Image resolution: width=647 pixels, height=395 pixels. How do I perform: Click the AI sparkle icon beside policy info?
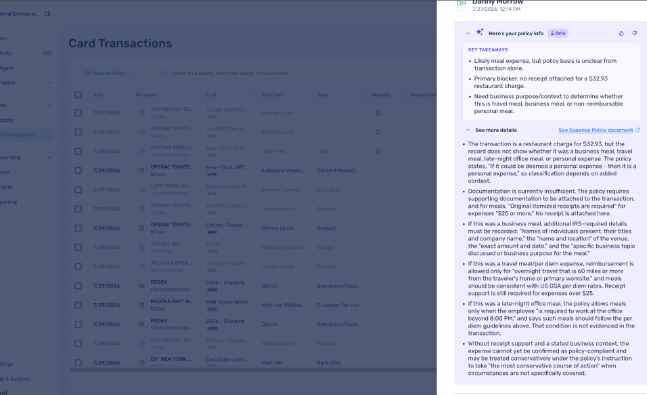tap(479, 32)
